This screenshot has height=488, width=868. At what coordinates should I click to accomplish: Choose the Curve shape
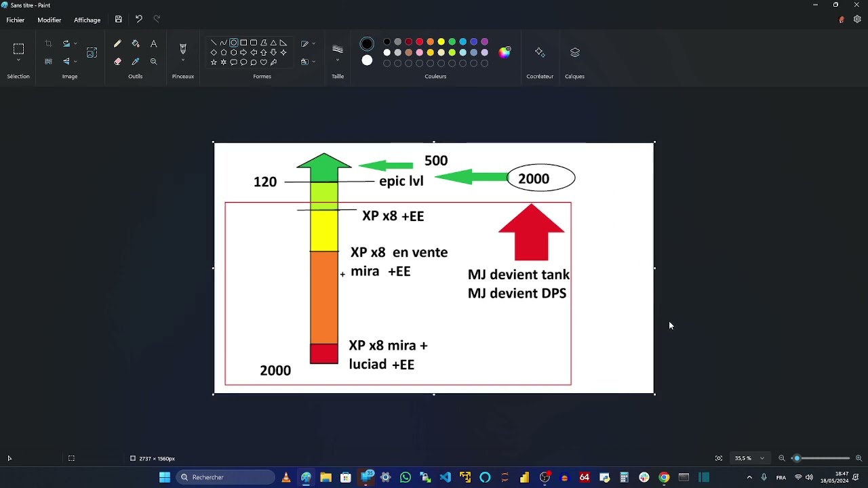point(223,43)
